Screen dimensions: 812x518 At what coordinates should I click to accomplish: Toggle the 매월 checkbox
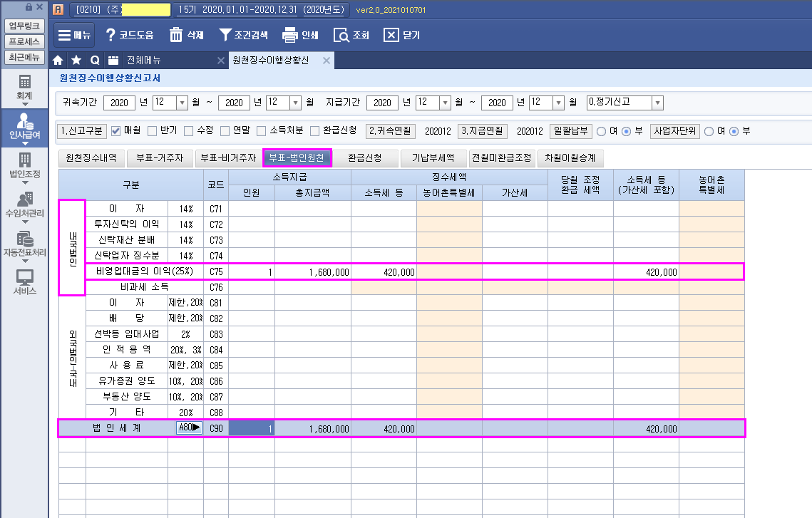(x=116, y=131)
